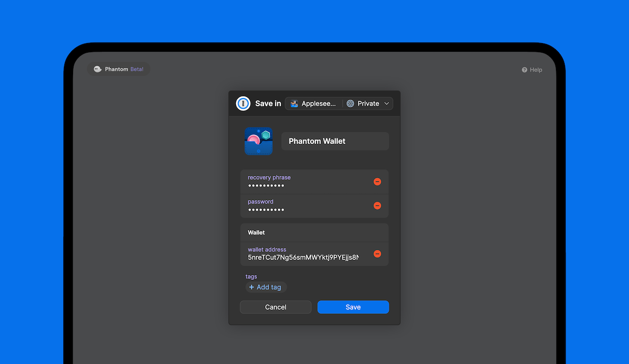629x364 pixels.
Task: Click the 1Password logo icon beside Save in
Action: coord(243,103)
